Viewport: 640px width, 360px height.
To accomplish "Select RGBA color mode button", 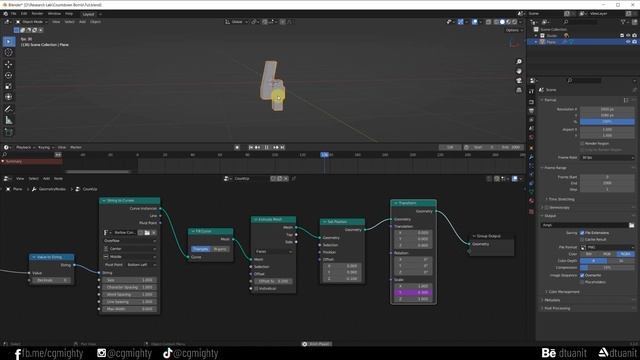I will (625, 254).
